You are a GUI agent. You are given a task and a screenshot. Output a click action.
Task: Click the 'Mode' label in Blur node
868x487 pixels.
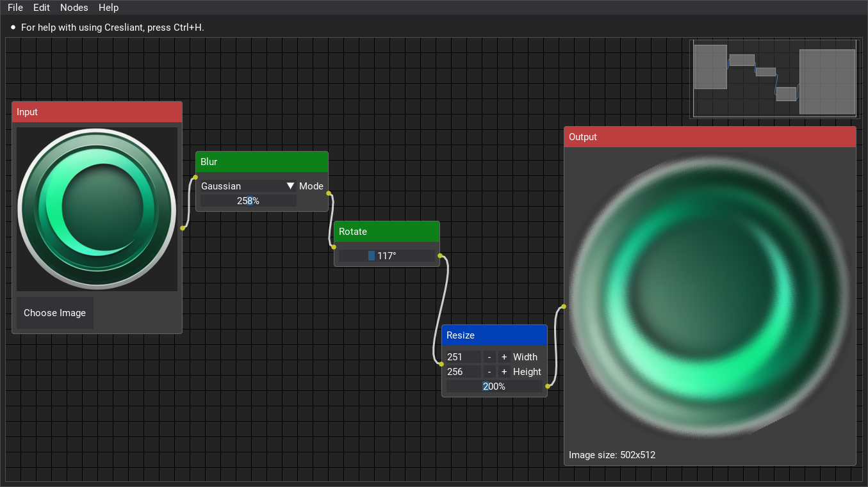click(311, 186)
